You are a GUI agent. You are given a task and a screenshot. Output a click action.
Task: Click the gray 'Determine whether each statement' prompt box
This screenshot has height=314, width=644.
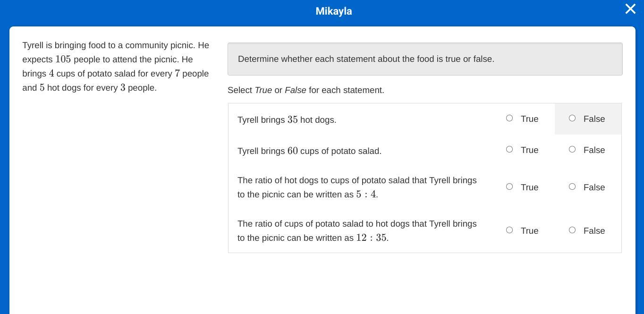click(424, 59)
